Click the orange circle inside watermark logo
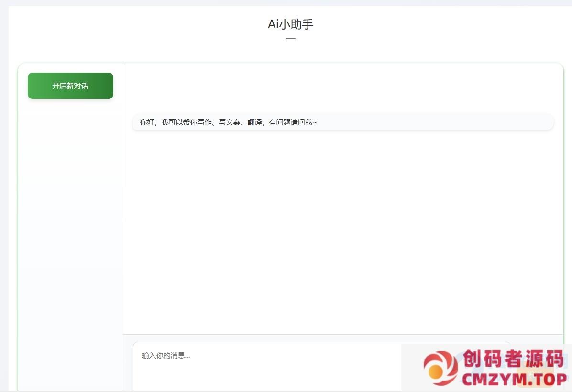Image resolution: width=572 pixels, height=392 pixels. pos(436,372)
